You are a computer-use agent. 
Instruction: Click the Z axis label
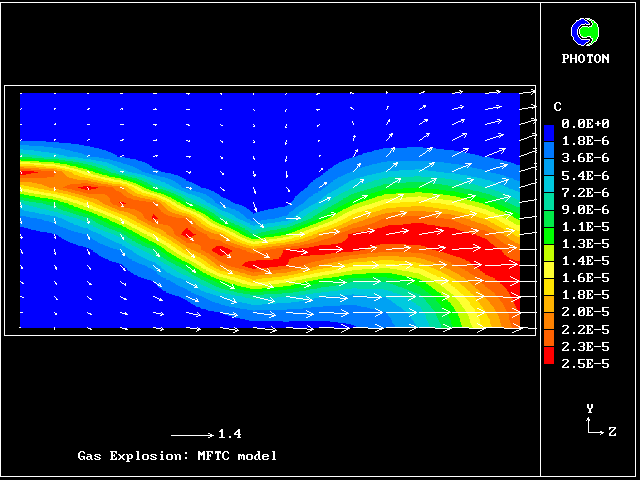pyautogui.click(x=611, y=431)
